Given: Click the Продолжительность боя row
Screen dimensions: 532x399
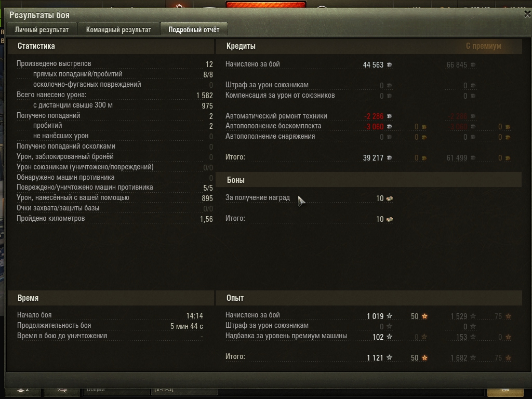Looking at the screenshot, I should (110, 326).
